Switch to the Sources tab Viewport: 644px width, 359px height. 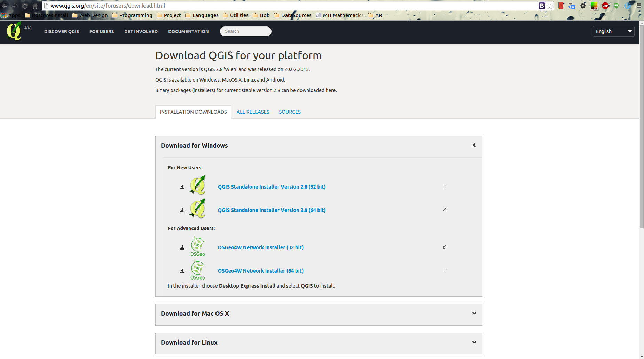(x=290, y=112)
